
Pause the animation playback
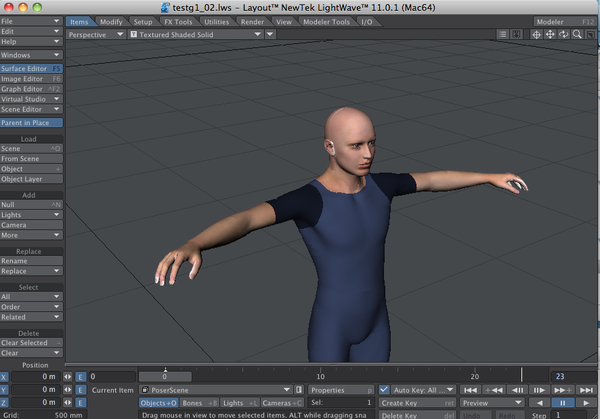562,403
